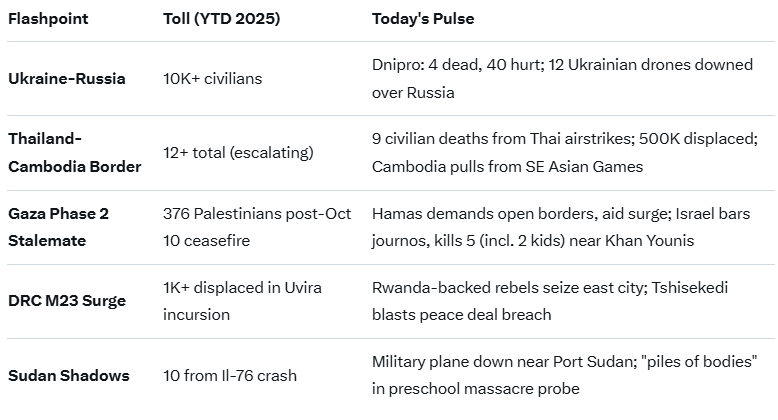Click the 12+ total (escalating) cell
The image size is (778, 420).
coord(238,152)
